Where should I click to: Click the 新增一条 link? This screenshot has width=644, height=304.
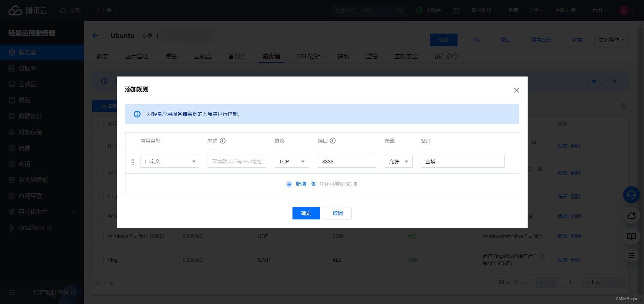tap(306, 184)
